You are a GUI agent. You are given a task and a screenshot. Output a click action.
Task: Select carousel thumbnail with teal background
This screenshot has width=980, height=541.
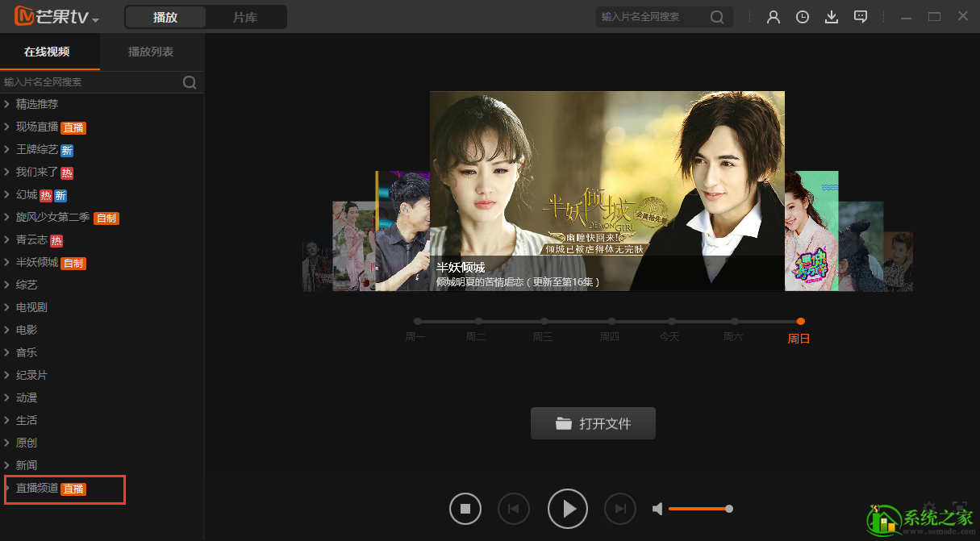coord(811,231)
